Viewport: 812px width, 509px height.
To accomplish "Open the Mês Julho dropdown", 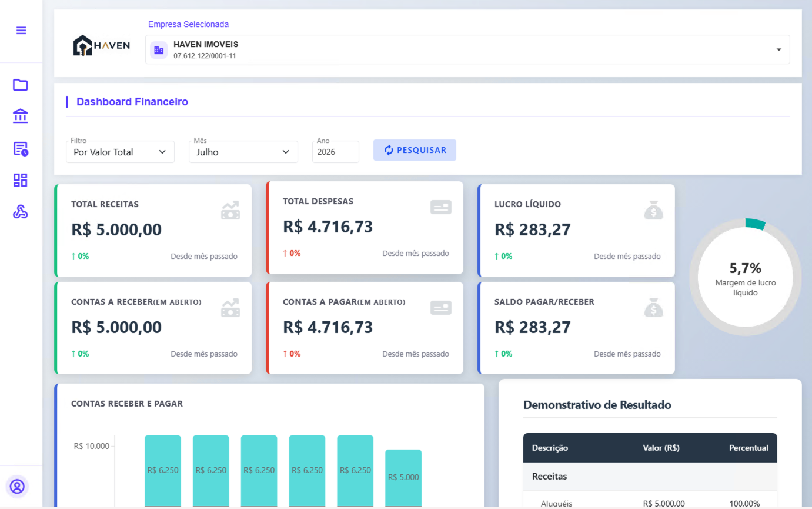I will [243, 152].
